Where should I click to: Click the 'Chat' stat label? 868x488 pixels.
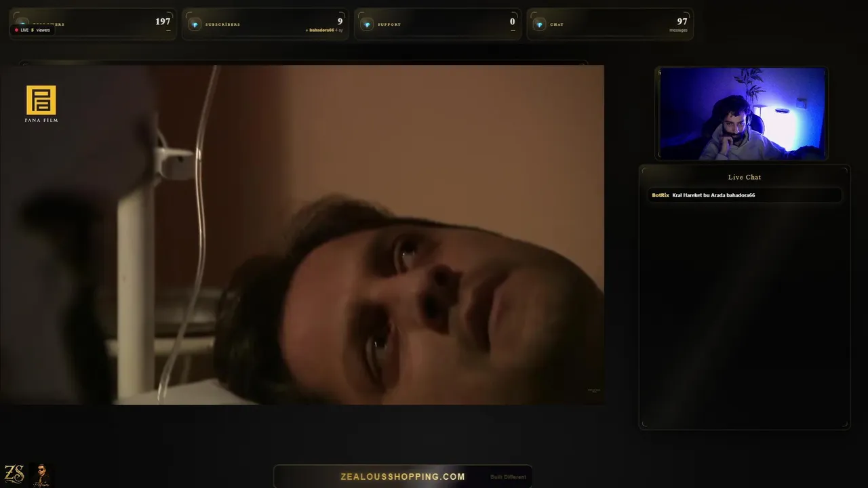(x=557, y=24)
